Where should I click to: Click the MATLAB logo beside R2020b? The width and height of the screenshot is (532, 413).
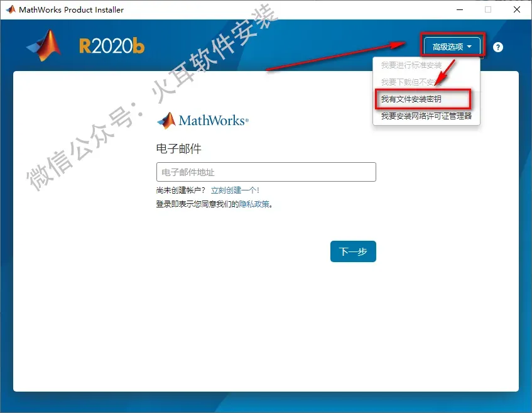[x=44, y=45]
